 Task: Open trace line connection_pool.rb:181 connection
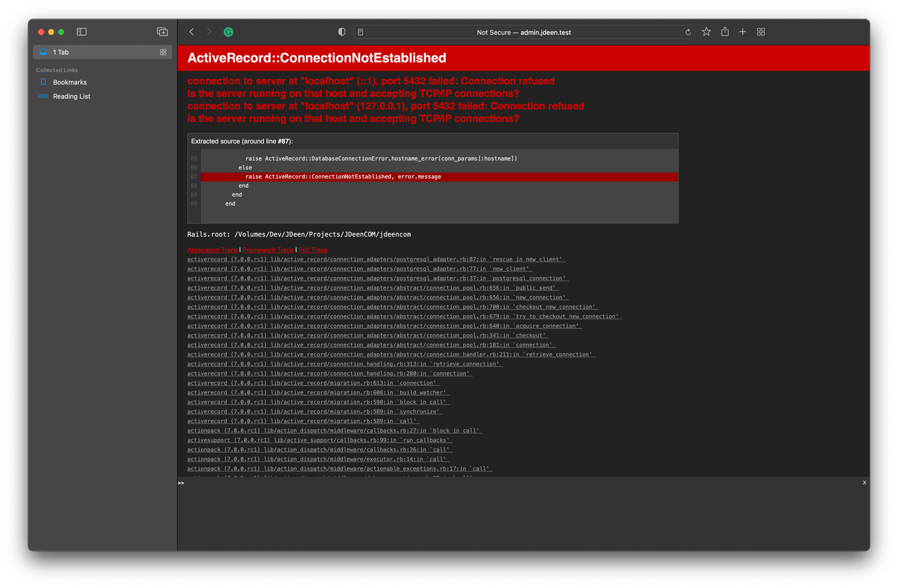pyautogui.click(x=372, y=345)
